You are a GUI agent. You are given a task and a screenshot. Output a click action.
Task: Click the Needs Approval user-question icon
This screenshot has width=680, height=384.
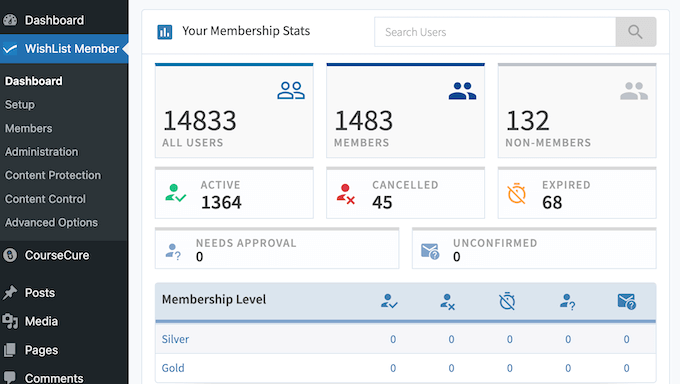click(173, 251)
